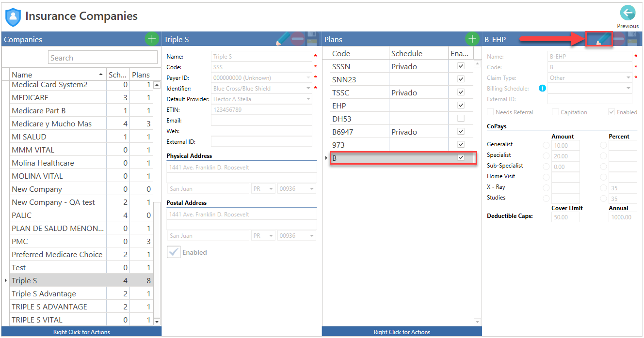Screen dimensions: 644x338
Task: Click delete icon in Triple S header
Action: (298, 39)
